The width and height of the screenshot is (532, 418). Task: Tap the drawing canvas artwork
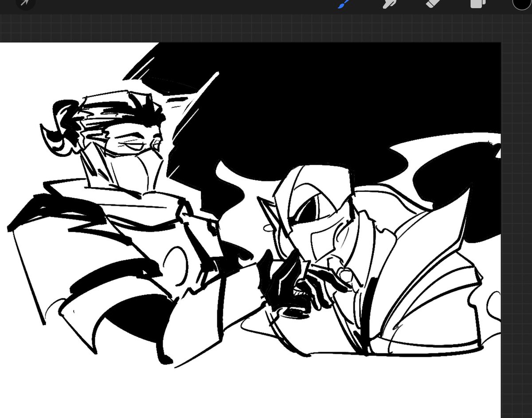point(250,230)
